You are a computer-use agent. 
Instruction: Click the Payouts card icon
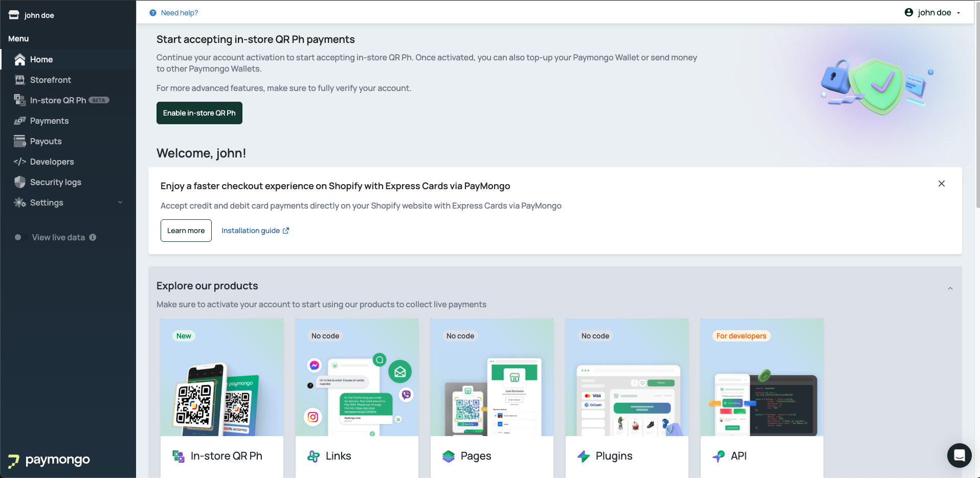coord(20,141)
